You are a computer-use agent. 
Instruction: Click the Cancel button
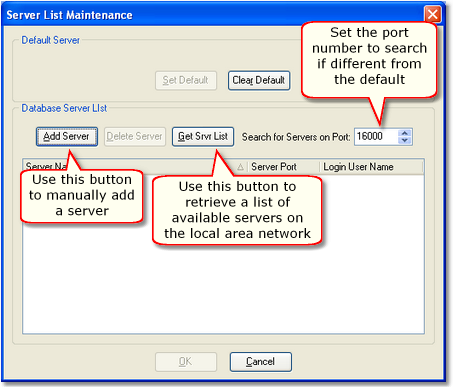[261, 362]
